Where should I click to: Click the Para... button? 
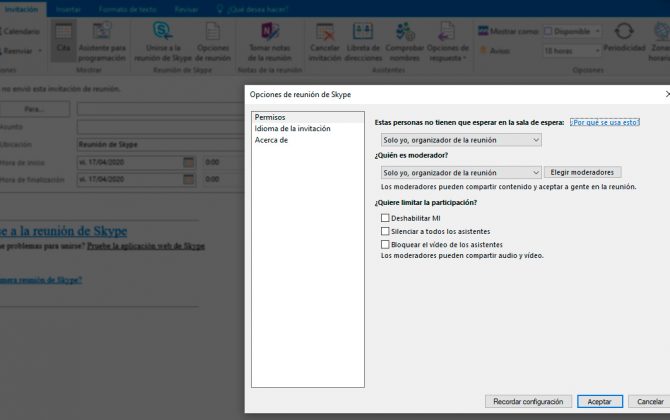click(x=34, y=109)
